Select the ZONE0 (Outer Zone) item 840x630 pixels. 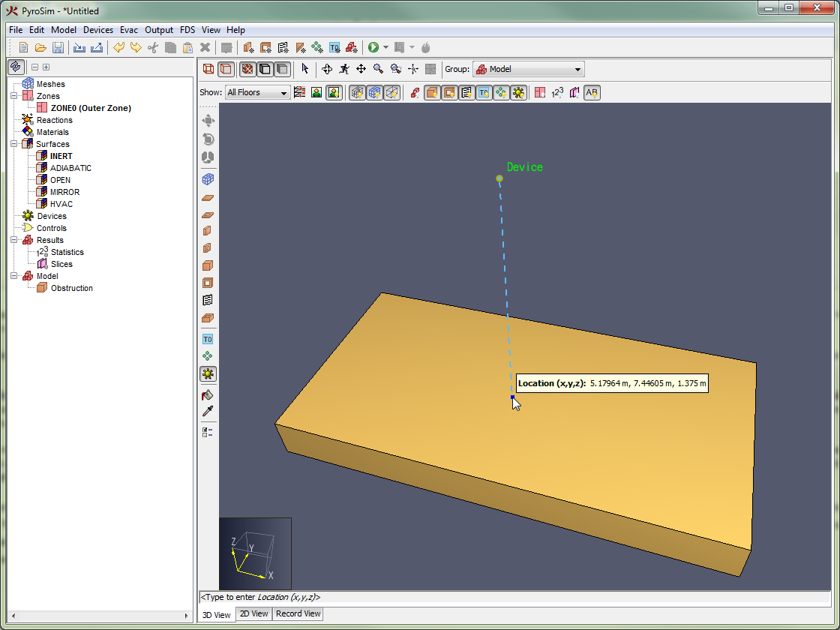pyautogui.click(x=91, y=108)
